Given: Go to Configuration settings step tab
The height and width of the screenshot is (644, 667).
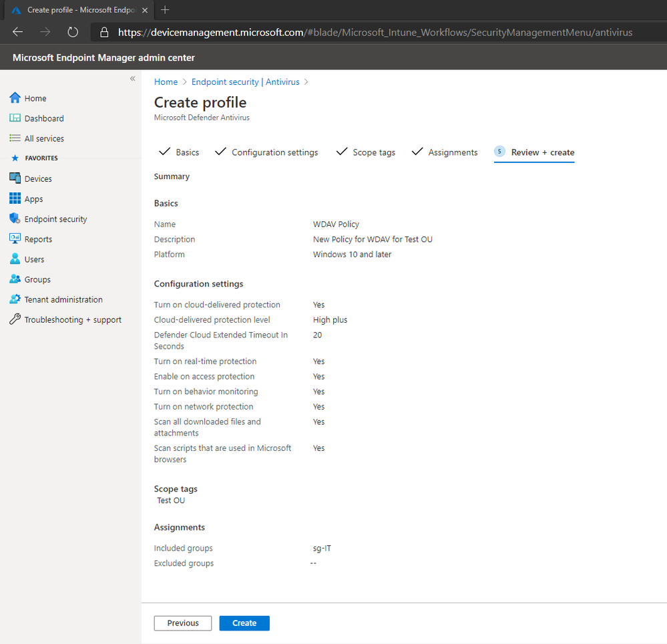Looking at the screenshot, I should click(x=266, y=152).
